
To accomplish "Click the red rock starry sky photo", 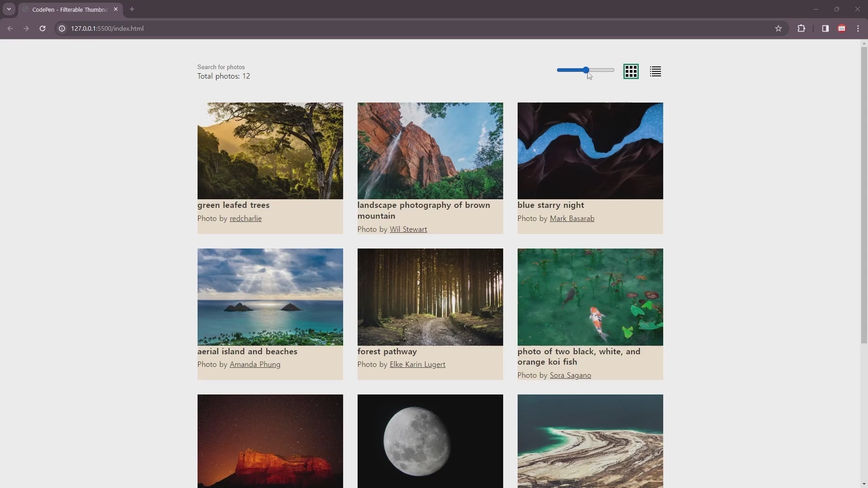I will pos(270,441).
